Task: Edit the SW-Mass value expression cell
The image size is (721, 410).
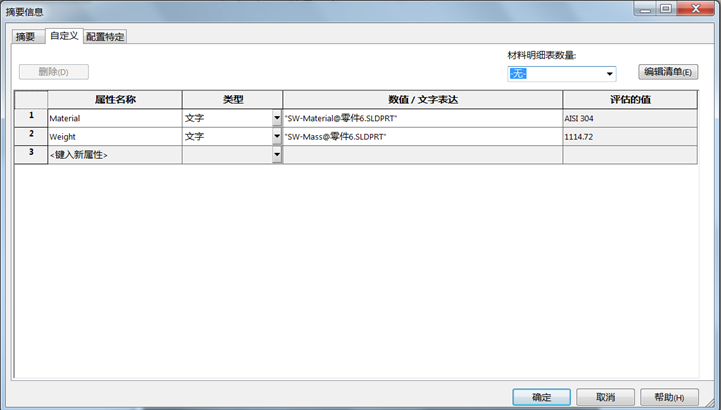Action: (x=422, y=136)
